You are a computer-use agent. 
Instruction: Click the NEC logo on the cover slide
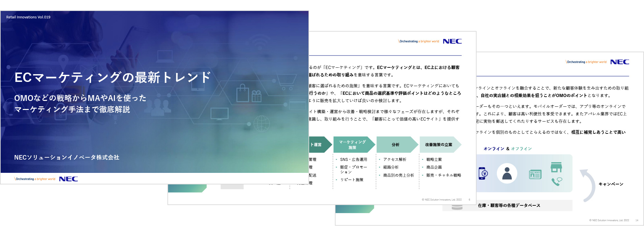click(69, 179)
